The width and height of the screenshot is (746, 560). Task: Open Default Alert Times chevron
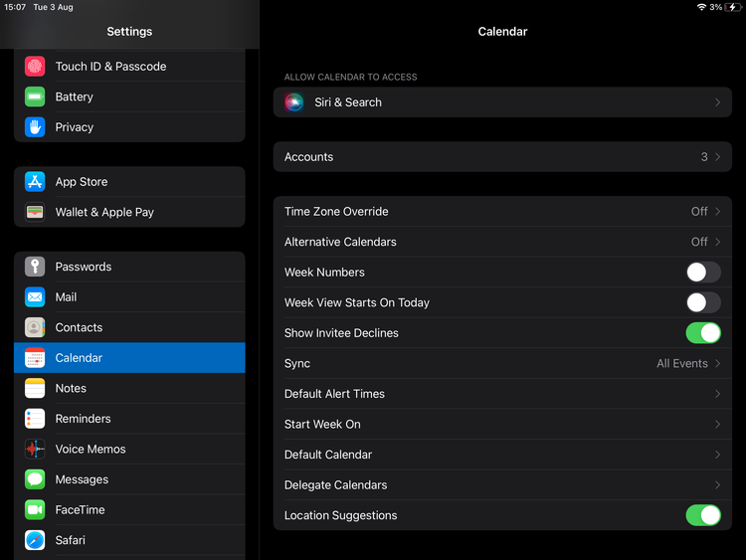tap(717, 394)
